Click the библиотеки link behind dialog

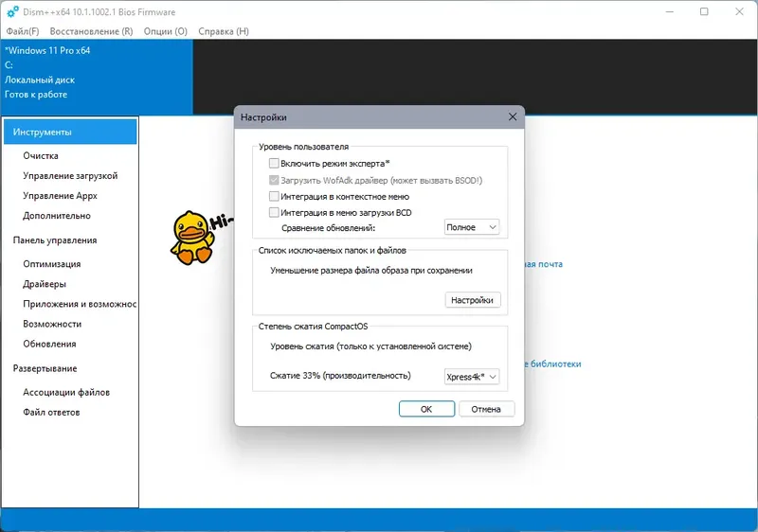553,364
